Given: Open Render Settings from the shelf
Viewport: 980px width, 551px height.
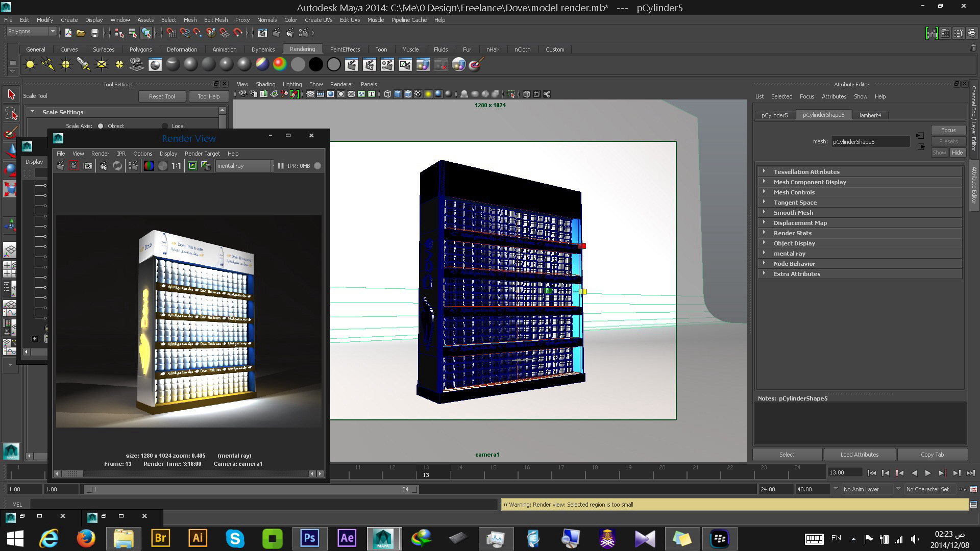Looking at the screenshot, I should click(387, 65).
